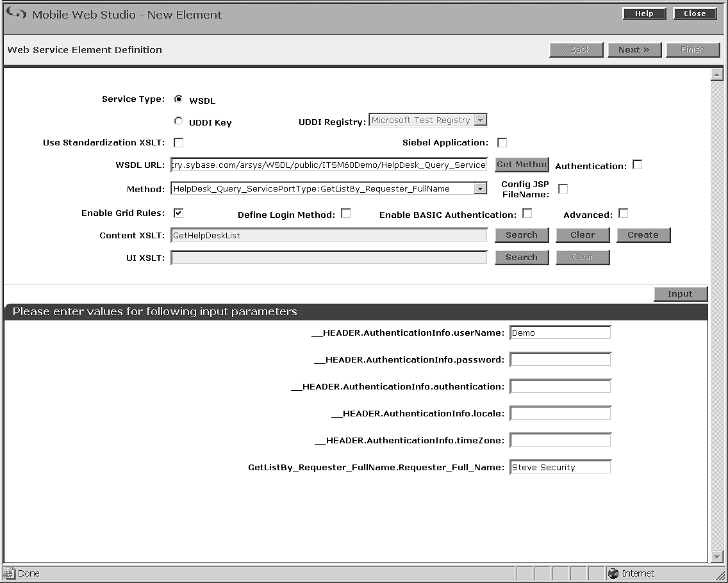Image resolution: width=728 pixels, height=583 pixels.
Task: Close the New Element window
Action: (695, 13)
